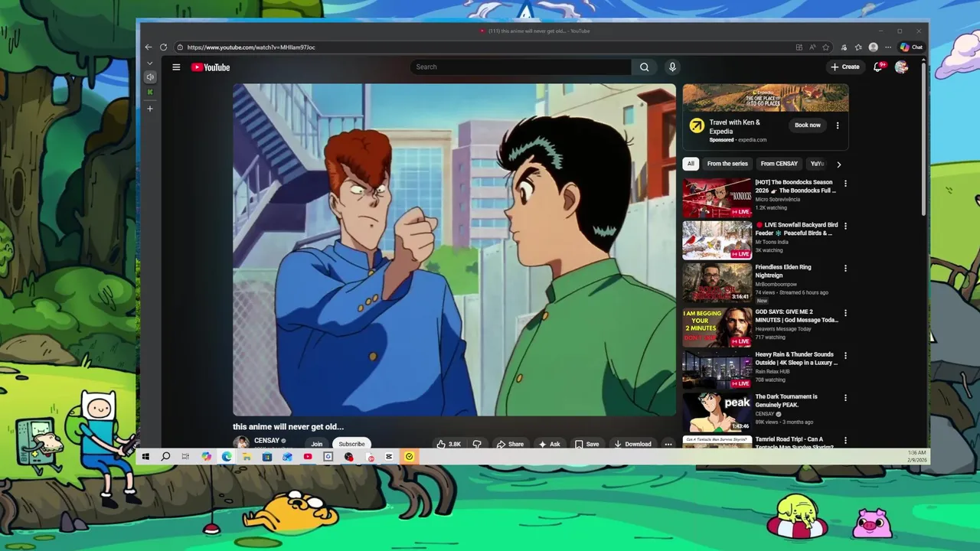
Task: Click the Read aloud icon in the address bar
Action: (812, 47)
